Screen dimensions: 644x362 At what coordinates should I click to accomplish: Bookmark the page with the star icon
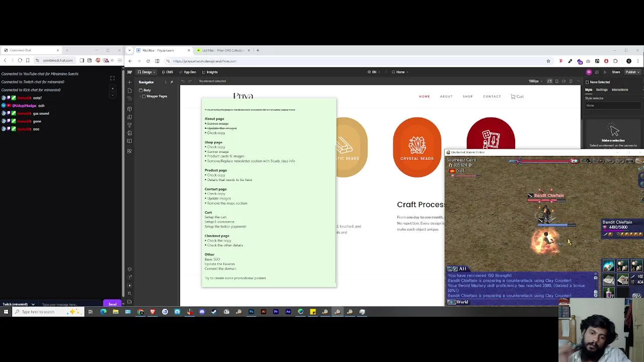(x=548, y=61)
